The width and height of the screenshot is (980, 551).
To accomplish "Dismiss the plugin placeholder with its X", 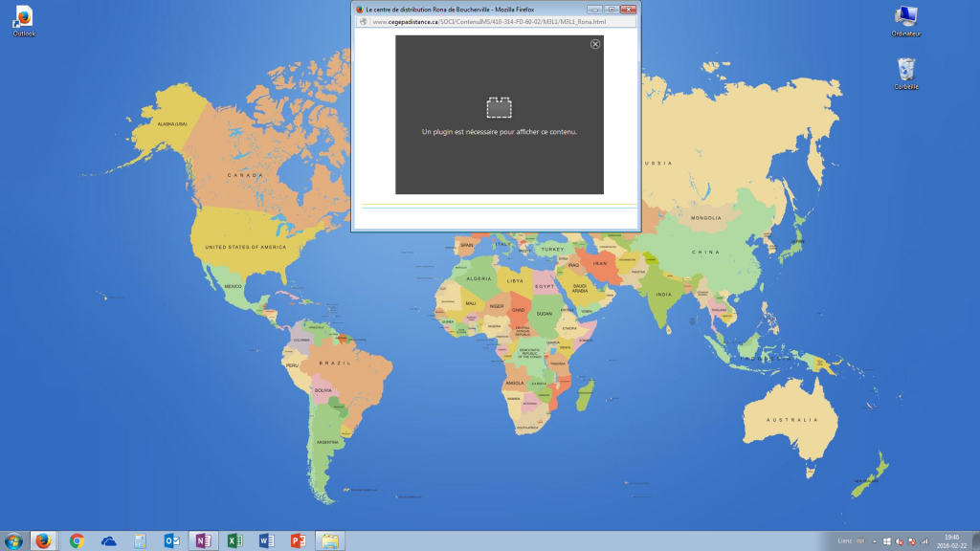I will [x=595, y=44].
